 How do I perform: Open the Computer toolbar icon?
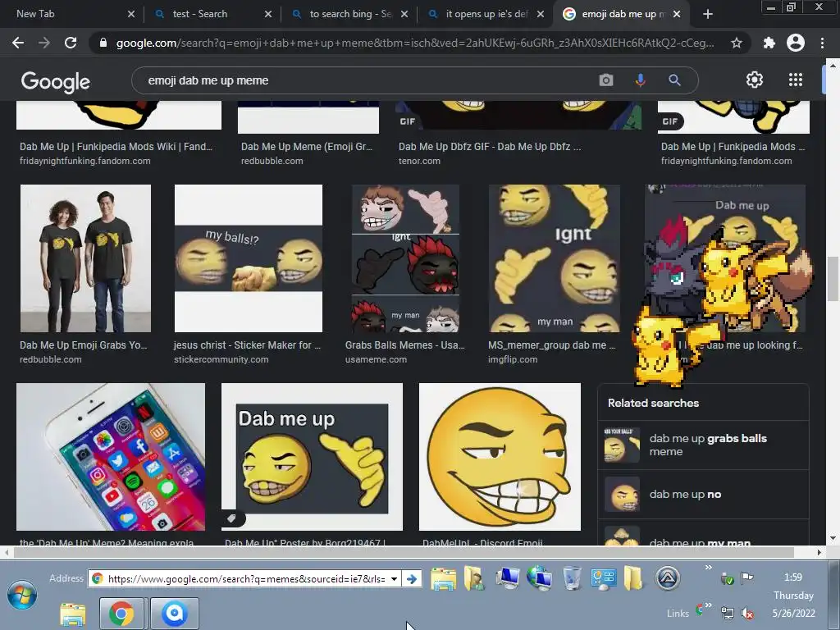pyautogui.click(x=507, y=578)
